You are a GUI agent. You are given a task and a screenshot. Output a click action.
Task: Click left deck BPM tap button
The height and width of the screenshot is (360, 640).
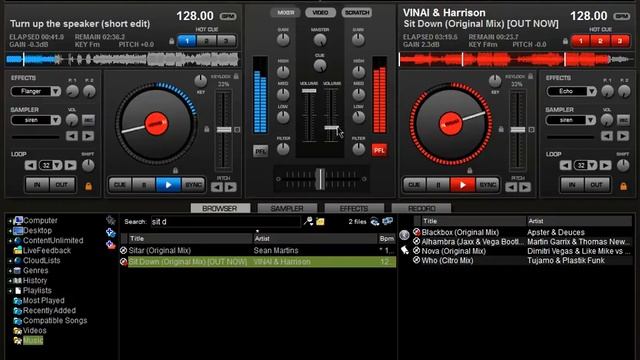tap(228, 16)
